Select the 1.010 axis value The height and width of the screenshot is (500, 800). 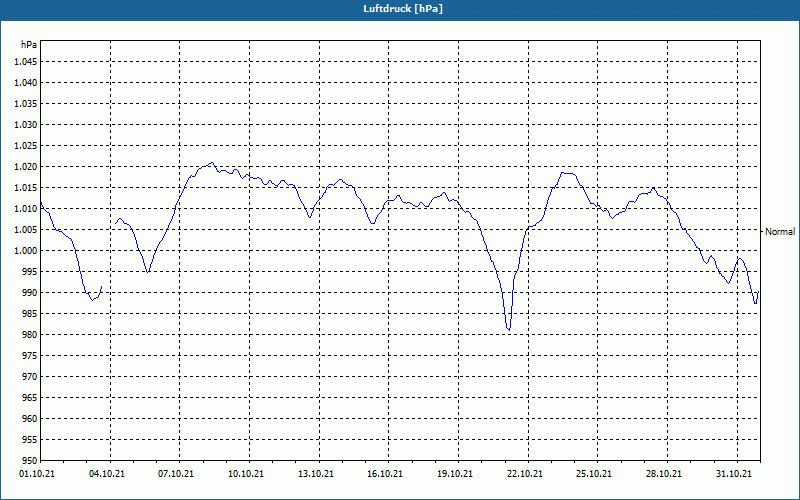[x=26, y=209]
